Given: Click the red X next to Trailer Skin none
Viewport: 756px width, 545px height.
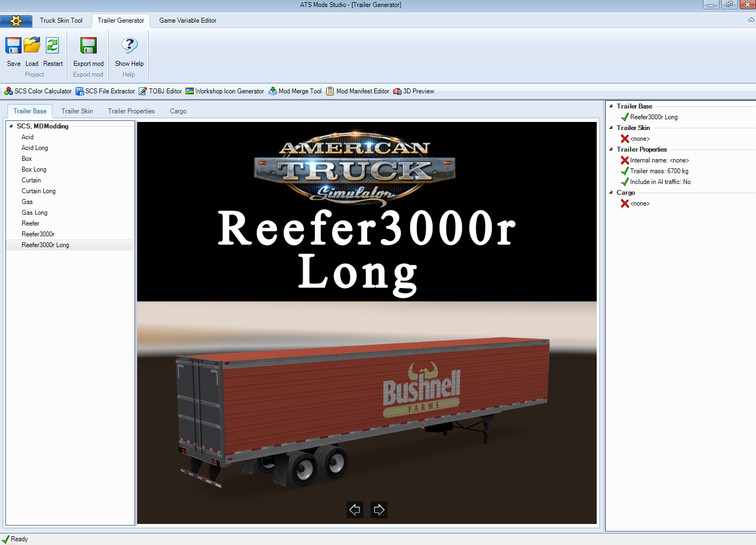Looking at the screenshot, I should click(625, 139).
